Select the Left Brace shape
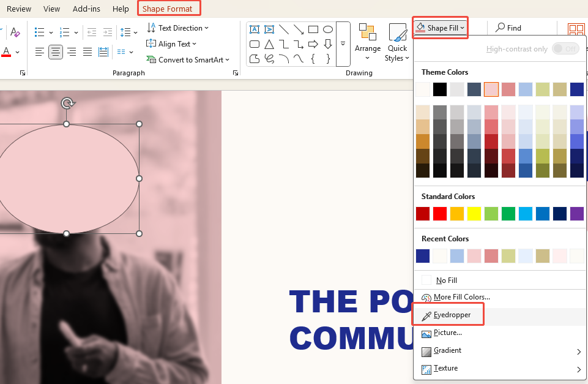The height and width of the screenshot is (384, 588). coord(313,58)
